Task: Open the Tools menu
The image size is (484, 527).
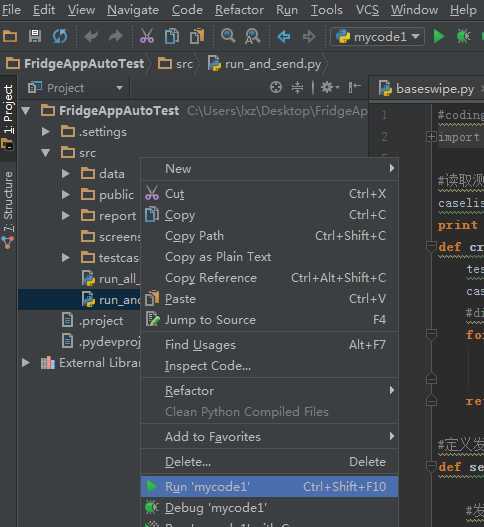Action: click(326, 10)
